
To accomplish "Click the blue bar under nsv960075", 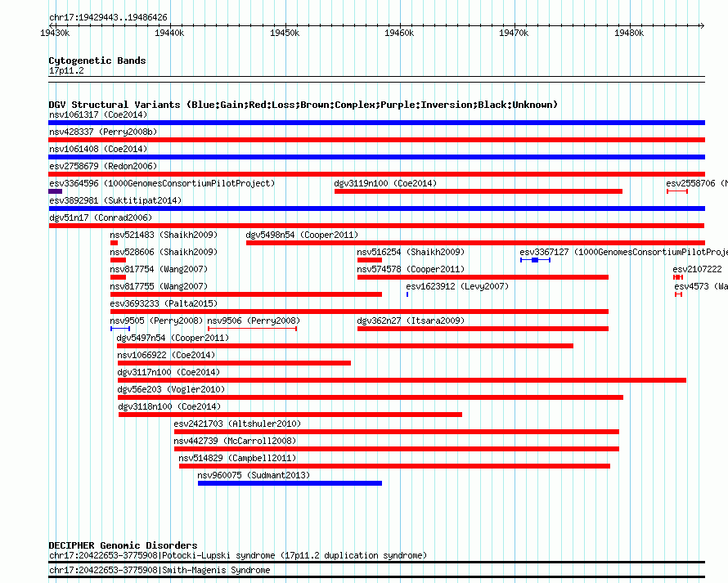I will pyautogui.click(x=290, y=483).
